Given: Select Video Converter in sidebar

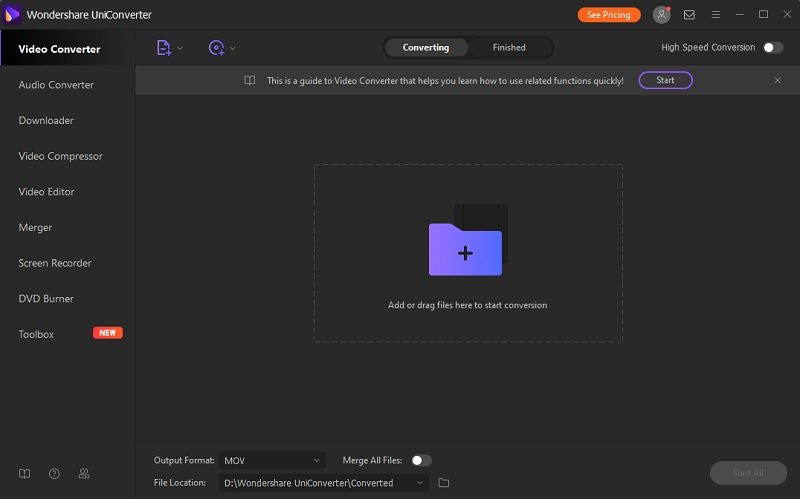Looking at the screenshot, I should tap(67, 49).
